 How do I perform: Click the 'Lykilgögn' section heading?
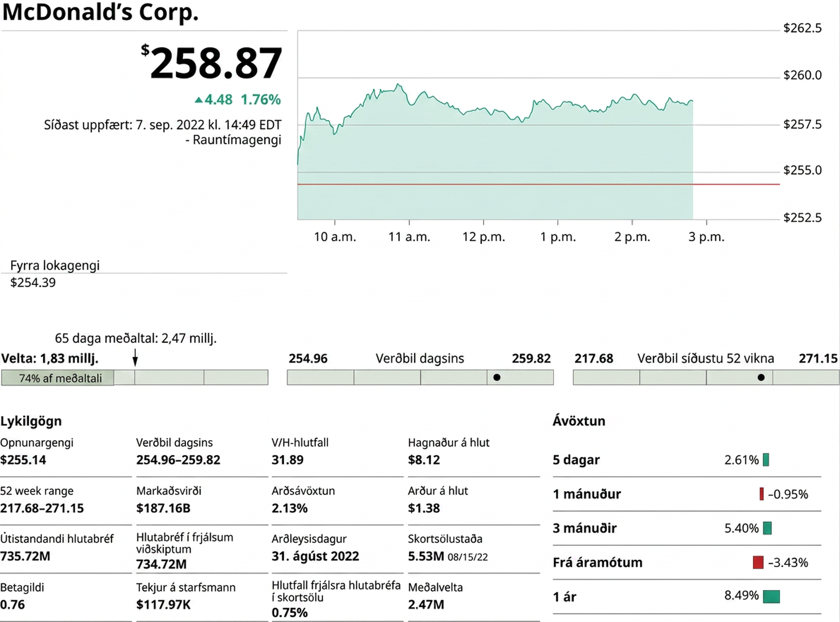tap(31, 421)
